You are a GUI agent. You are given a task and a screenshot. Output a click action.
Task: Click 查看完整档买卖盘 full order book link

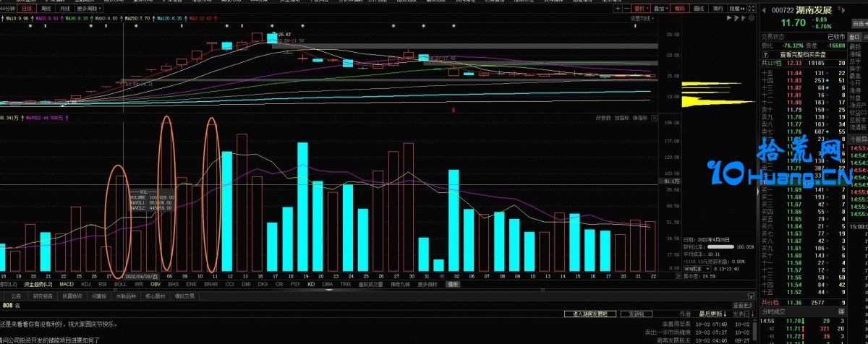pos(803,54)
